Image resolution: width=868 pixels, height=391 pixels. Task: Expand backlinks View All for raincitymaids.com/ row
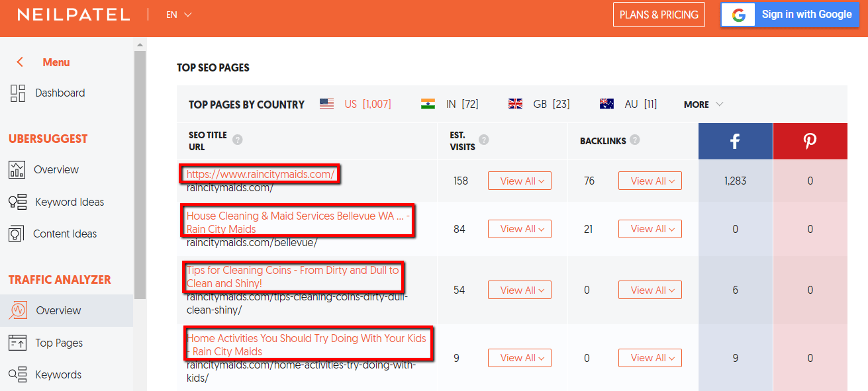click(x=650, y=181)
